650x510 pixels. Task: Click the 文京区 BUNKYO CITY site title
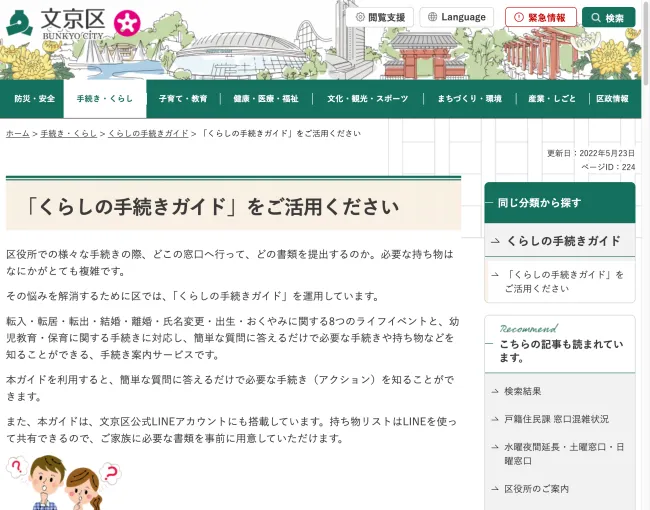tap(73, 24)
